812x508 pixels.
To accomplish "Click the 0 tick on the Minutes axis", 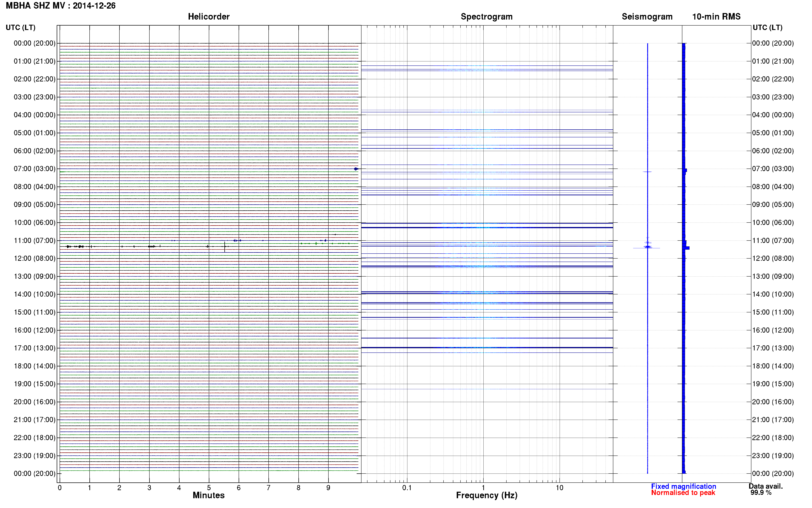I will click(x=60, y=488).
